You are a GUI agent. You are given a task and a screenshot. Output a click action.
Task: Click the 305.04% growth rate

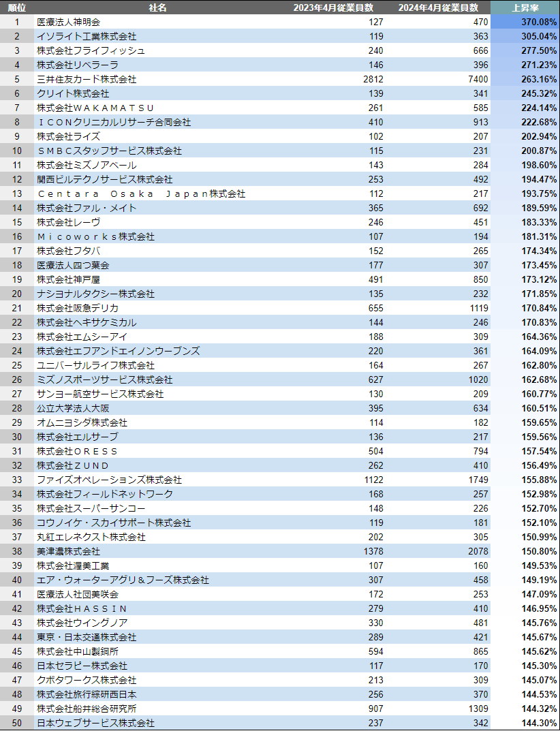click(x=539, y=36)
